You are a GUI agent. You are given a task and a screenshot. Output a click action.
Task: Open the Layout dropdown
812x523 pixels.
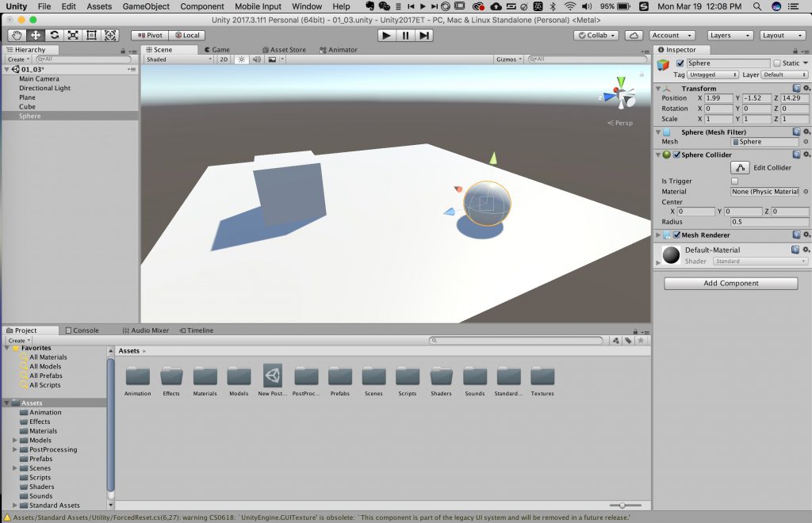[782, 35]
